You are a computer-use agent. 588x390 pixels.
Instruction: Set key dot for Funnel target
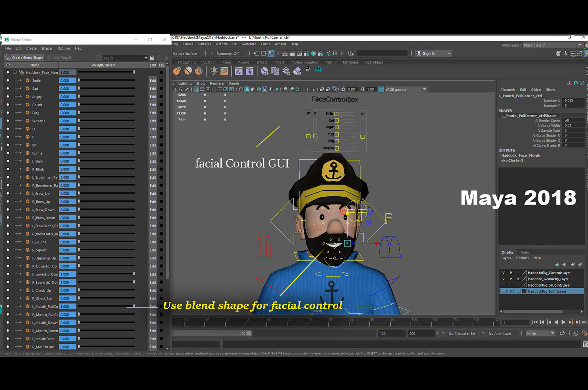pos(161,153)
